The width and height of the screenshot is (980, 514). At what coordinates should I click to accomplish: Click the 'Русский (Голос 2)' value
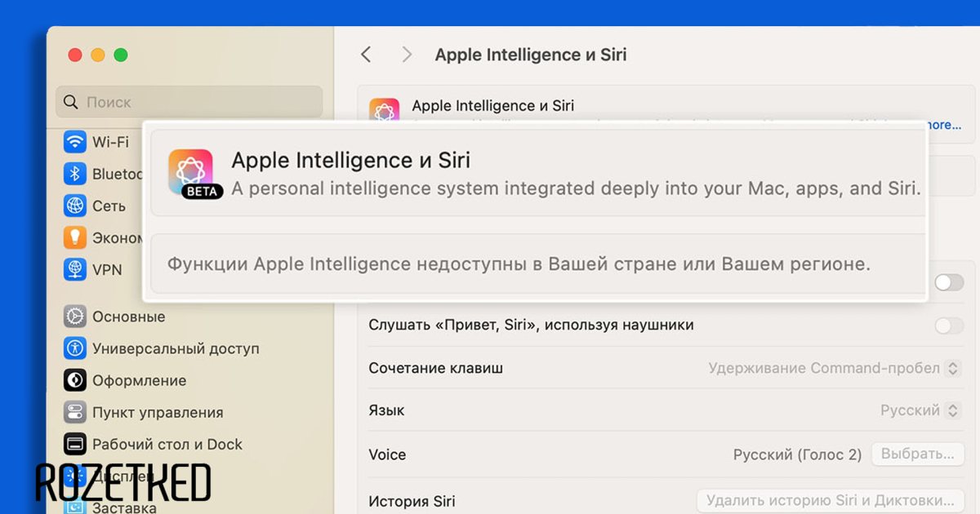click(797, 454)
